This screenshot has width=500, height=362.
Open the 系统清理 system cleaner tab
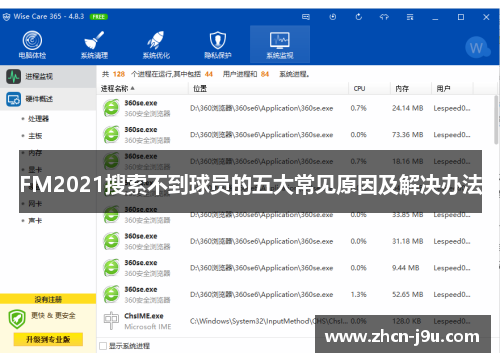94,45
